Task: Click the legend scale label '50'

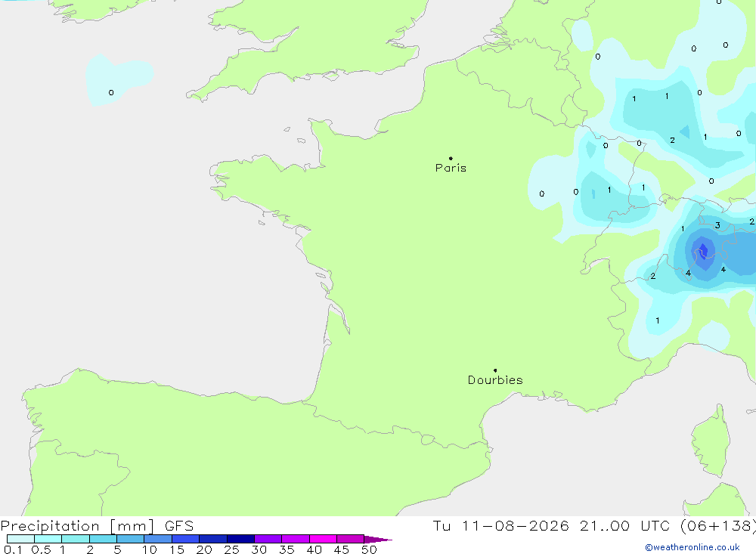Action: pyautogui.click(x=370, y=549)
